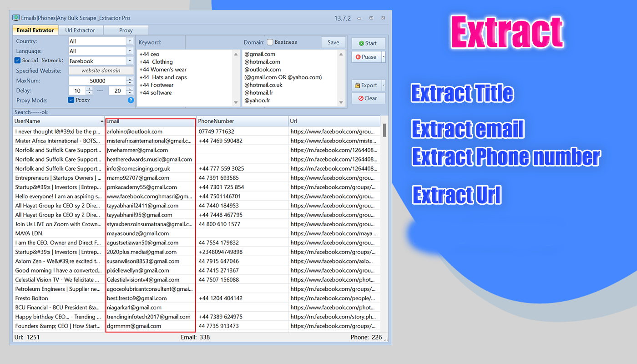Start the extraction with the Start button
This screenshot has height=364, width=637.
(x=369, y=43)
